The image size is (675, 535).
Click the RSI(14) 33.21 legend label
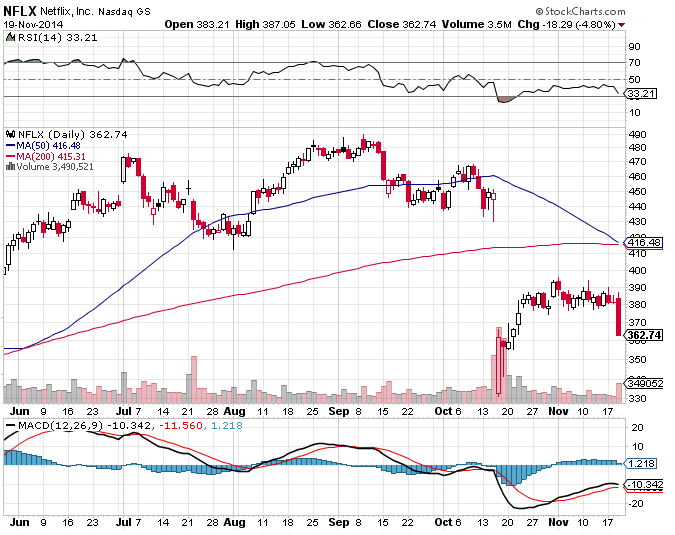[x=58, y=38]
